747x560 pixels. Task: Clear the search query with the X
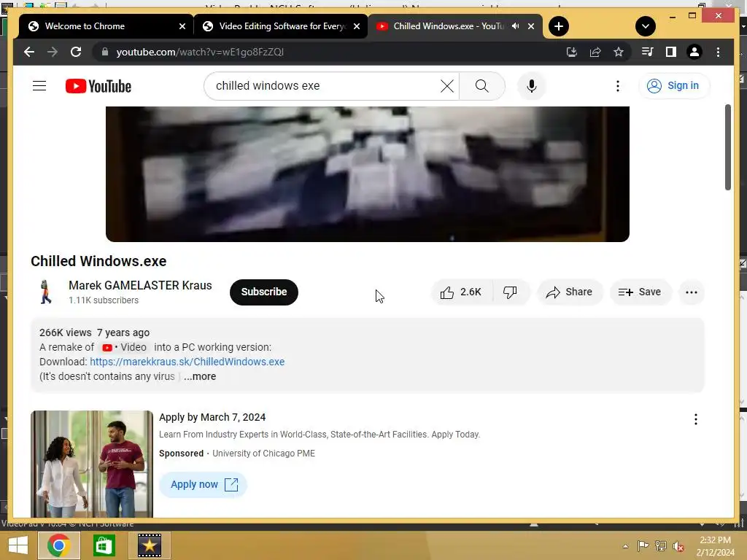pos(447,86)
